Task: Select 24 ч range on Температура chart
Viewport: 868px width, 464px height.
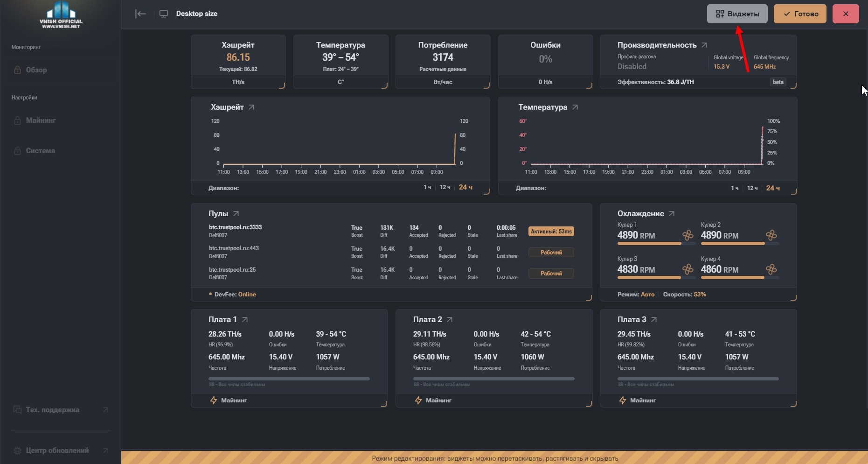Action: click(773, 188)
